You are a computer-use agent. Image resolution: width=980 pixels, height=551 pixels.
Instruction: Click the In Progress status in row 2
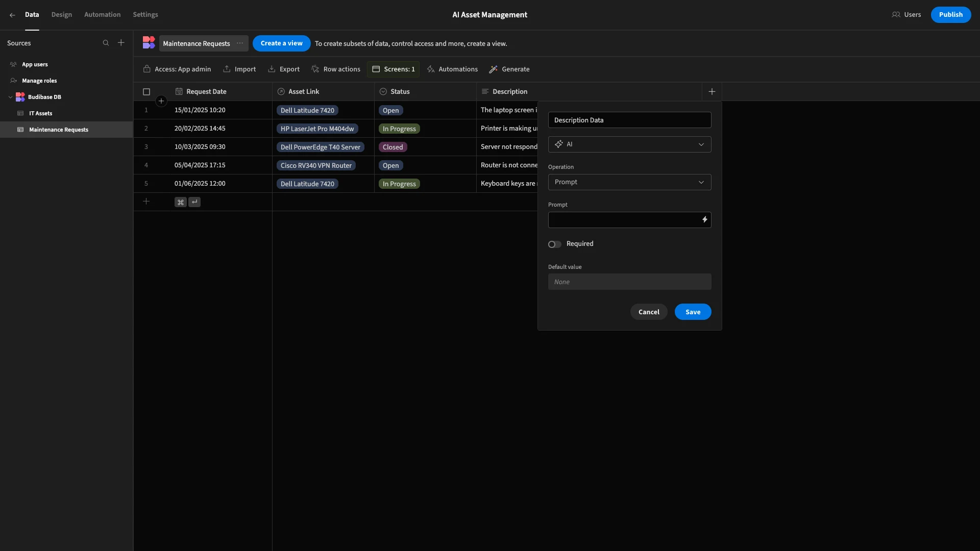[399, 129]
